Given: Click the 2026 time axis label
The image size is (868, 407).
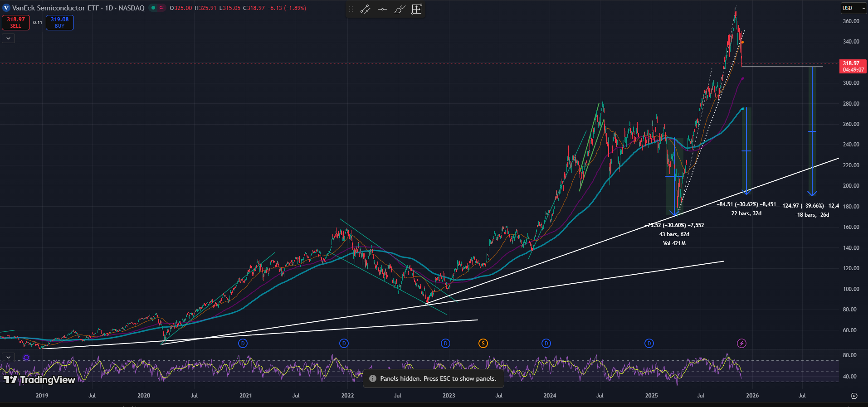Looking at the screenshot, I should tap(752, 396).
